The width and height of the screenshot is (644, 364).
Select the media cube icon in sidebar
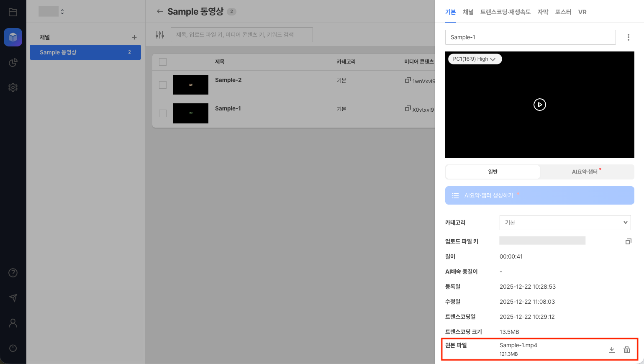tap(13, 38)
